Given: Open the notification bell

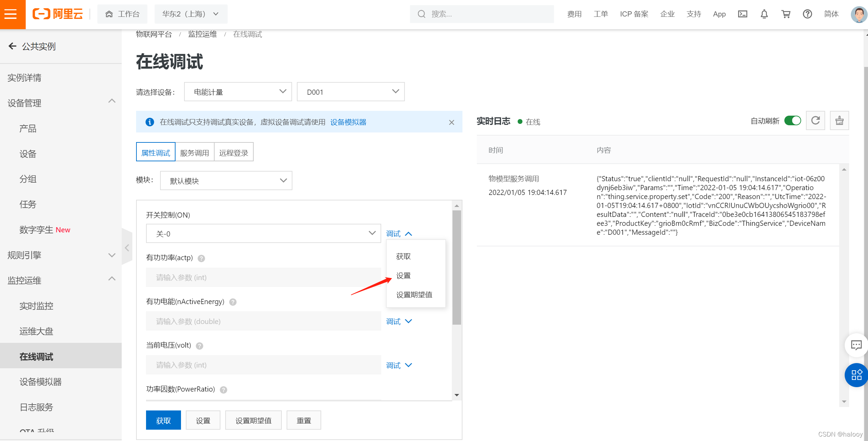Looking at the screenshot, I should [764, 14].
